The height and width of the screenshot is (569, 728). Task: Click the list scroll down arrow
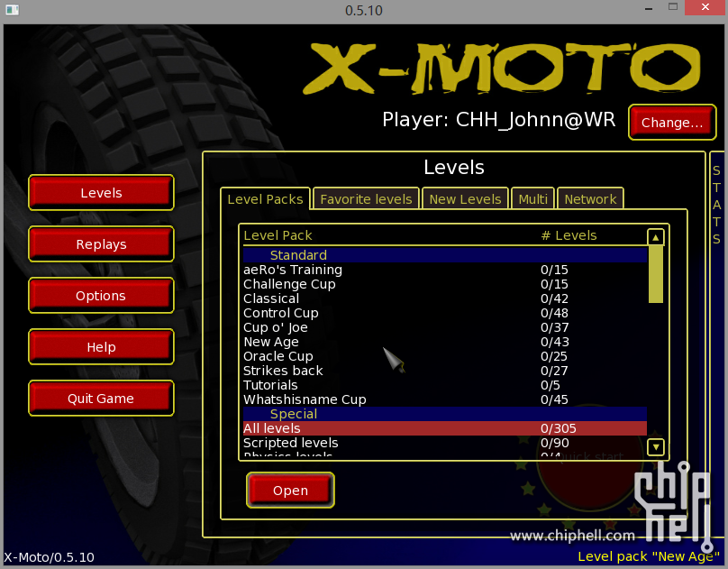(656, 447)
